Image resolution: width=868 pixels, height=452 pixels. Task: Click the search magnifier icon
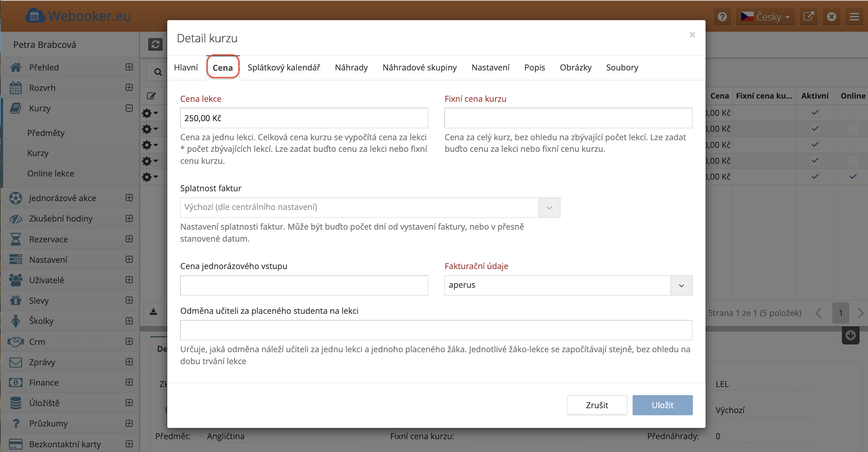(158, 72)
